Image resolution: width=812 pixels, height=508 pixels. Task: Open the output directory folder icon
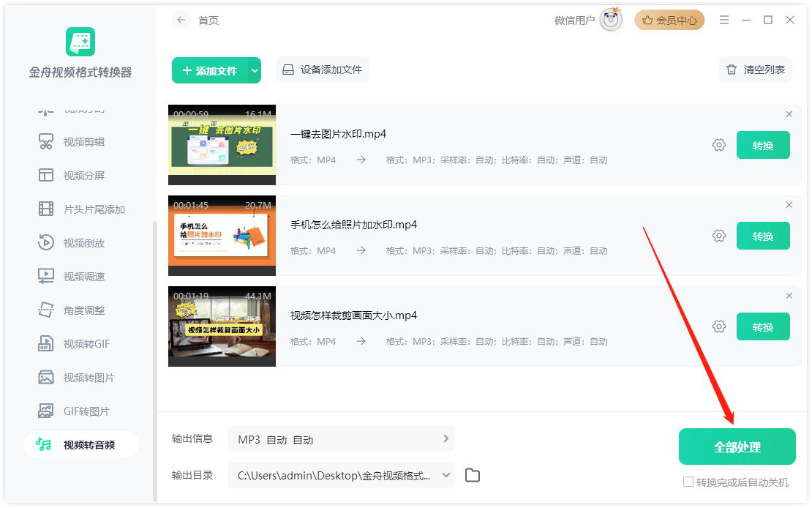472,475
